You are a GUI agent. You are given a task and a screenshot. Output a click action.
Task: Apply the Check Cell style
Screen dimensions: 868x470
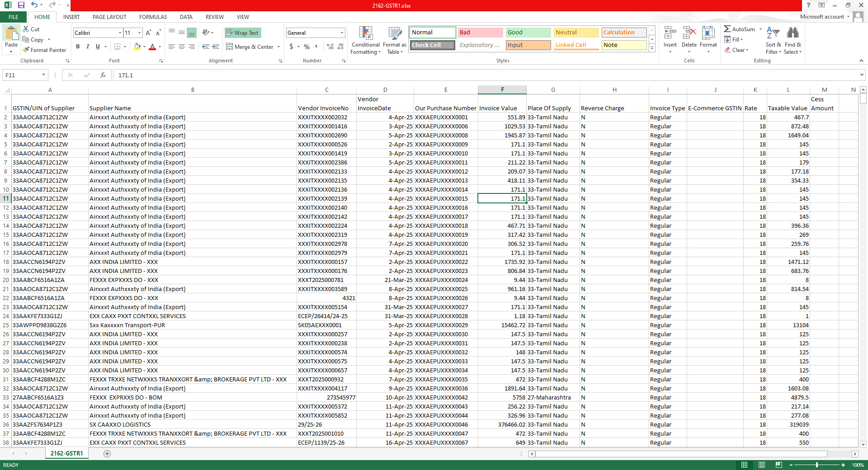click(432, 45)
